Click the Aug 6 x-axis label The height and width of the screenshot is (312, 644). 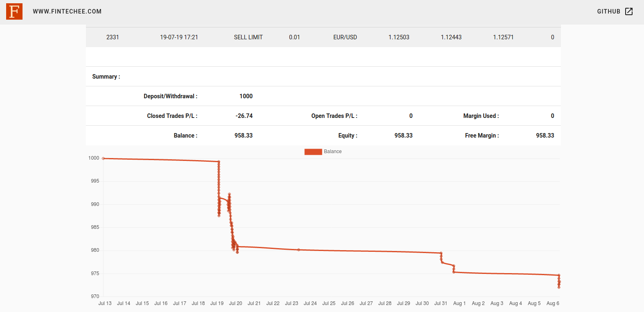(553, 303)
